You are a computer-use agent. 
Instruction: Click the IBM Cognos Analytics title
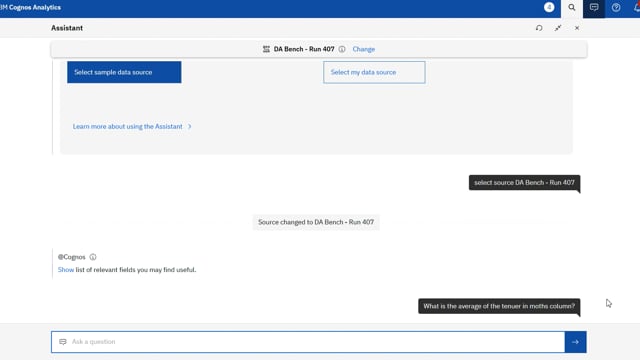point(31,7)
